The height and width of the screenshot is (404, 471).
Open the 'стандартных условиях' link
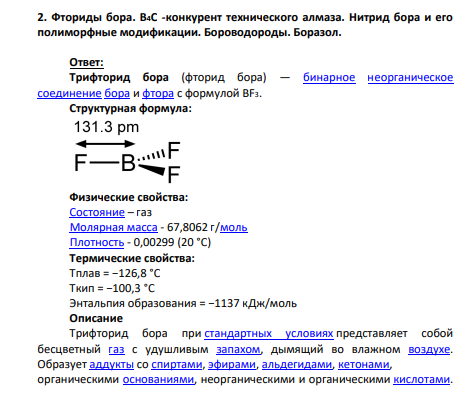[269, 333]
